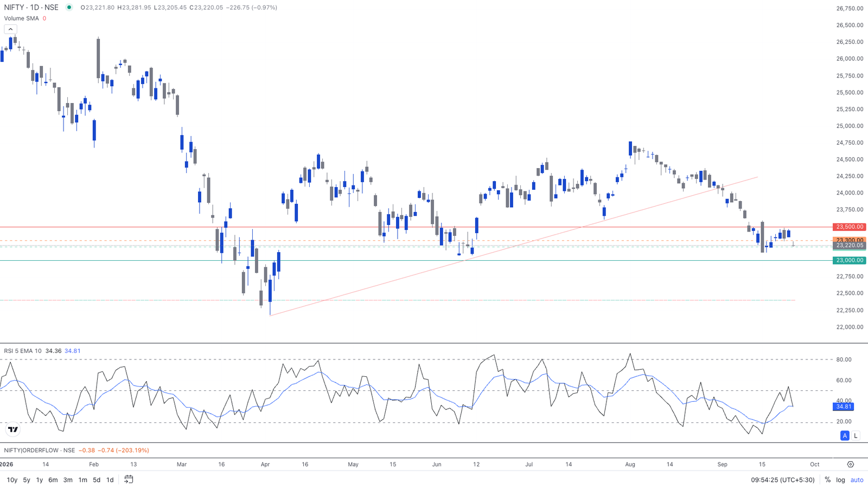Set chart range to 1y

pyautogui.click(x=40, y=480)
